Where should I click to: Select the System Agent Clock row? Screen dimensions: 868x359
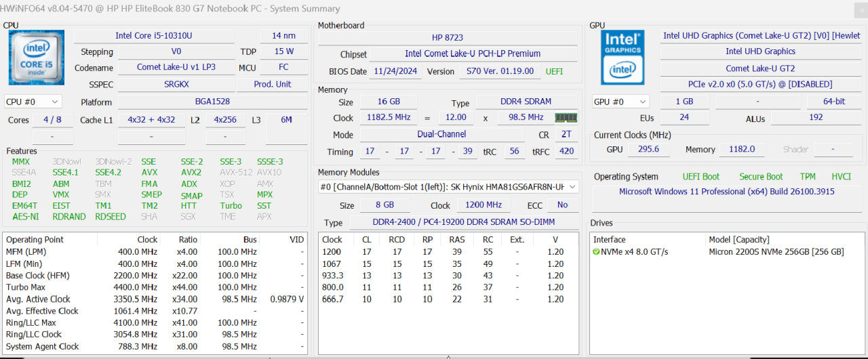pos(155,346)
